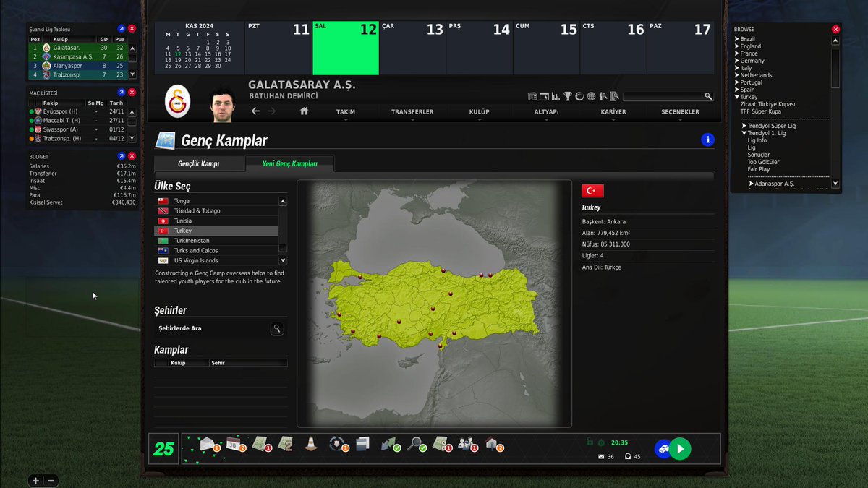Click the green continue play button
This screenshot has height=488, width=868.
[x=679, y=448]
